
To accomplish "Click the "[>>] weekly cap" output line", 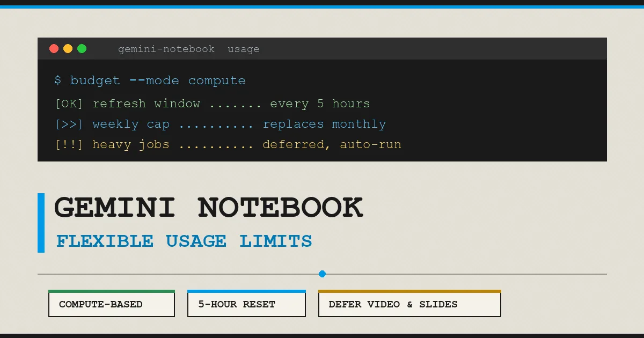I will tap(220, 124).
